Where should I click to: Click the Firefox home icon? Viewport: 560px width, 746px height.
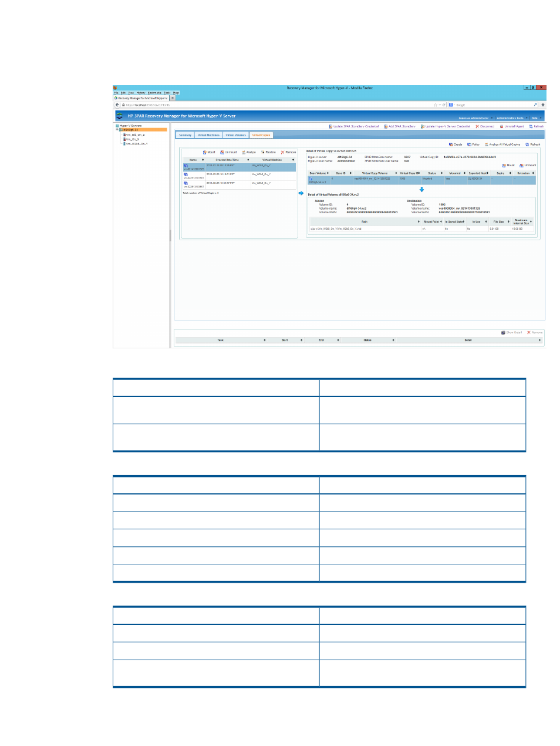[543, 105]
